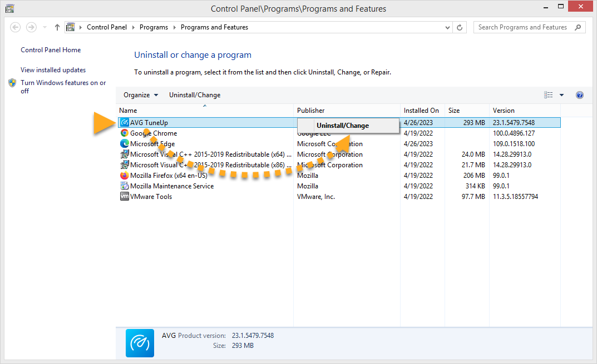
Task: Click the AVG TuneUp program icon
Action: (125, 123)
